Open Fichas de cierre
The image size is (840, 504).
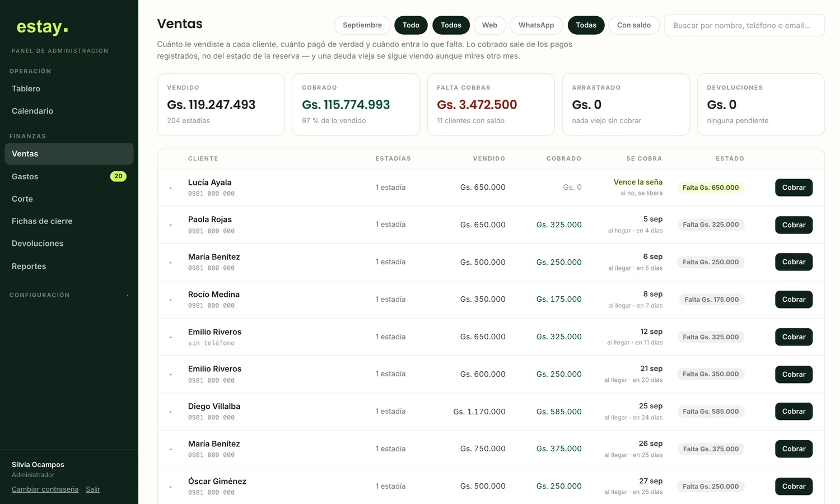69,221
